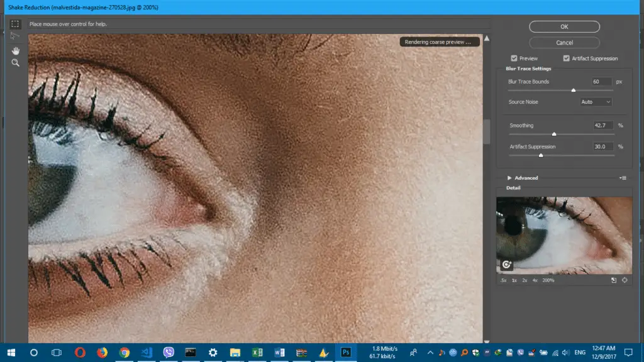
Task: Click the undock Detail panel icon
Action: tap(614, 280)
